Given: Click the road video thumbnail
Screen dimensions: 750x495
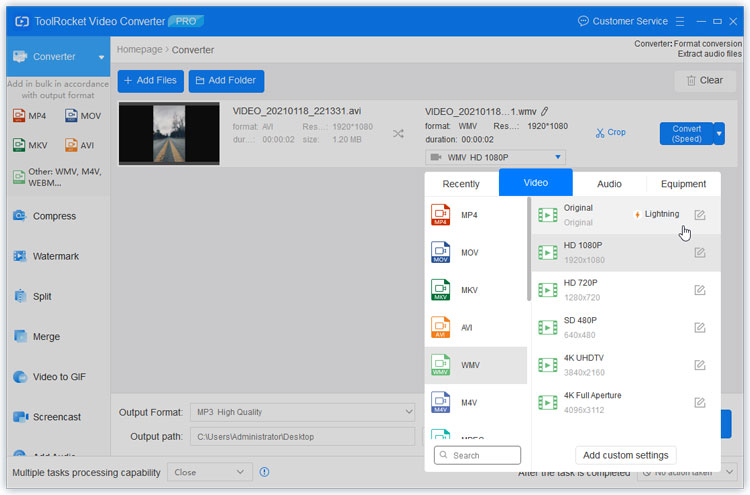Looking at the screenshot, I should (169, 133).
